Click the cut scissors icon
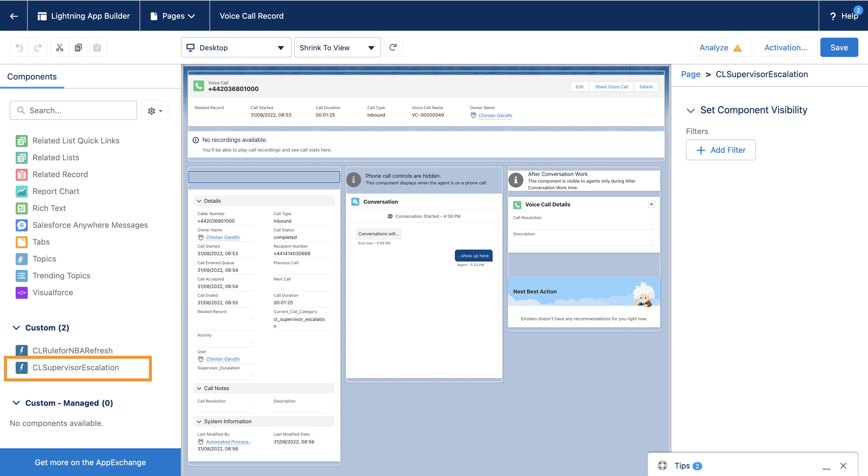This screenshot has width=868, height=476. click(60, 48)
